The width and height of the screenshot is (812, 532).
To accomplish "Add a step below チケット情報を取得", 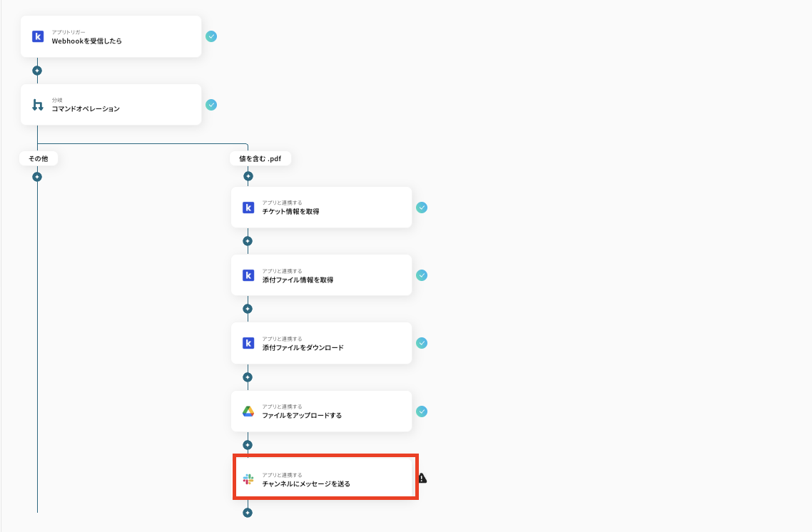I will 248,241.
